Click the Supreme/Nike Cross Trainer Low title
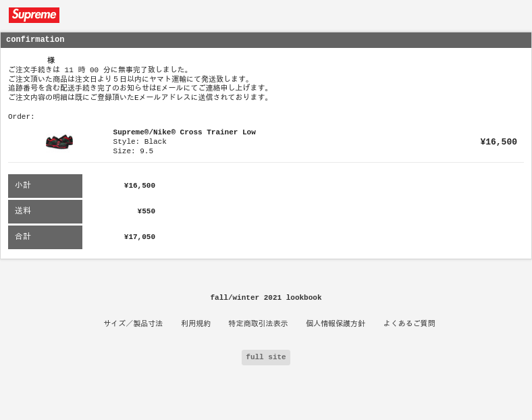 [184, 132]
